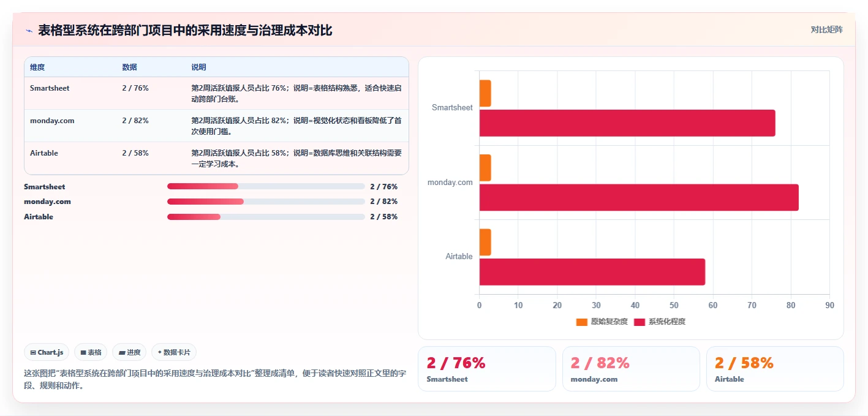Click the 维度 column header

37,67
